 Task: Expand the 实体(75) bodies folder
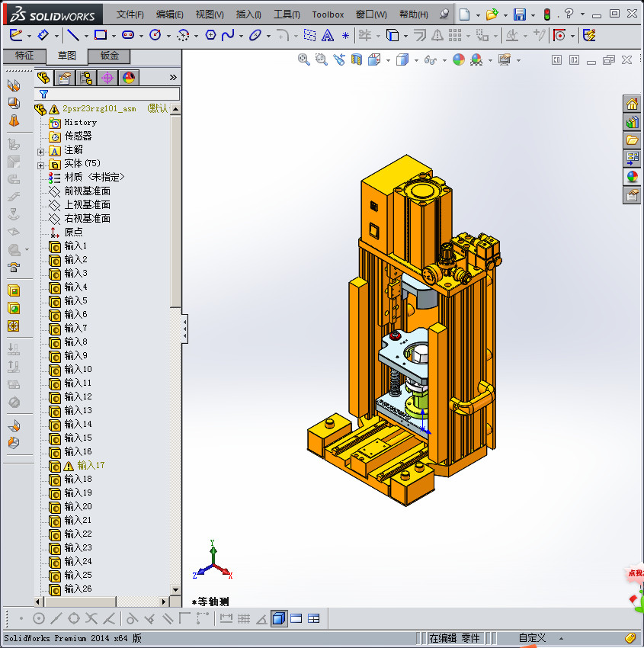coord(40,165)
